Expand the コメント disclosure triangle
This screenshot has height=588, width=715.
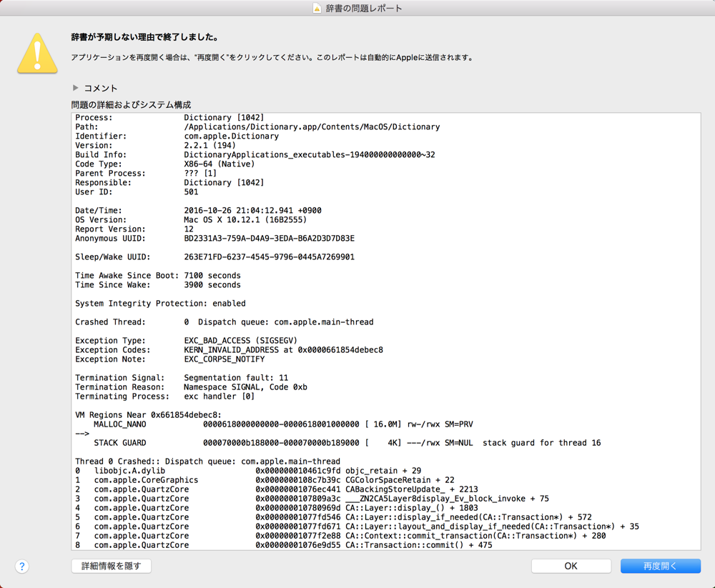click(x=76, y=88)
